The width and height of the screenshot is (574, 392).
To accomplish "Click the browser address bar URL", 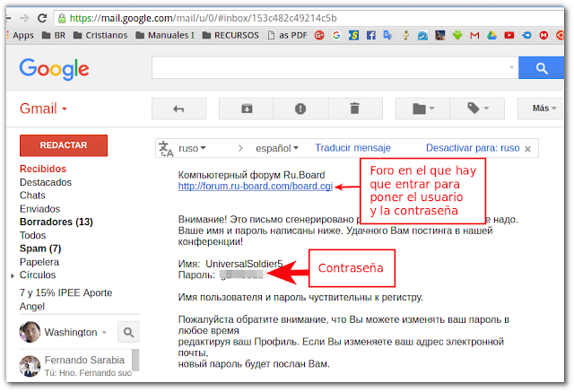I will (204, 18).
